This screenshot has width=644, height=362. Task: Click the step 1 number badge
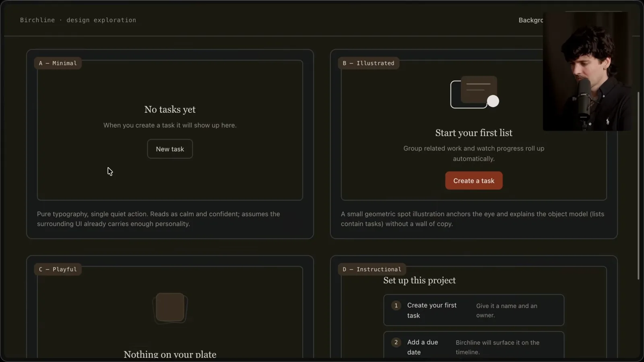(x=396, y=305)
